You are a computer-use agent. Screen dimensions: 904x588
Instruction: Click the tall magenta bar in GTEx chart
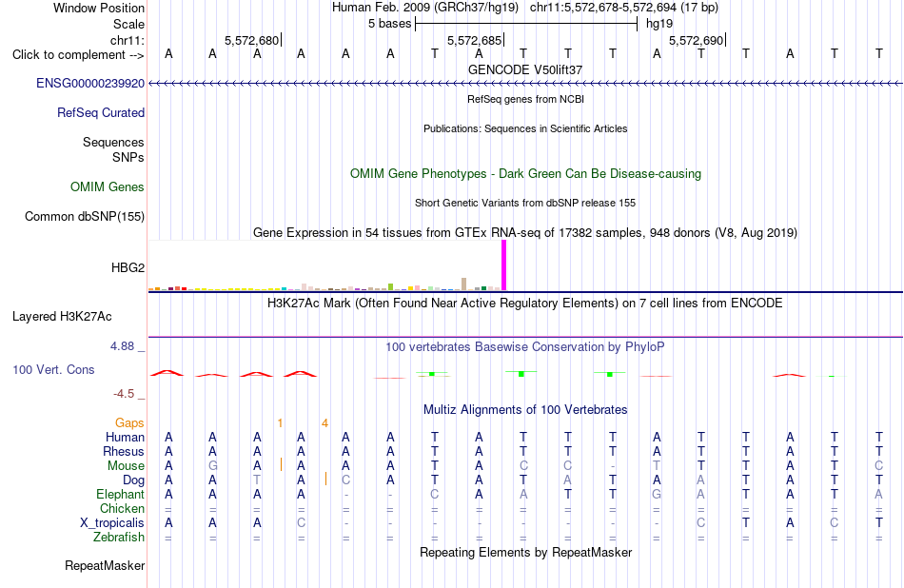(504, 265)
